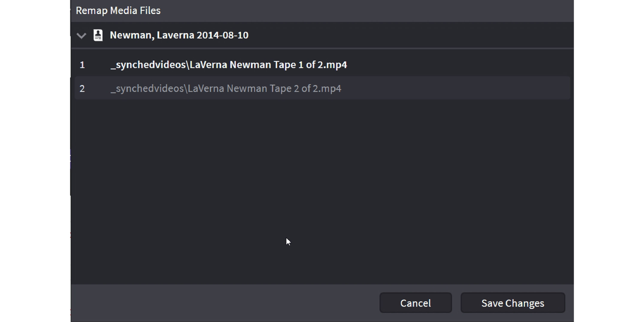Viewport: 644px width, 322px height.
Task: Click blank space right of deposition header name
Action: (x=400, y=35)
